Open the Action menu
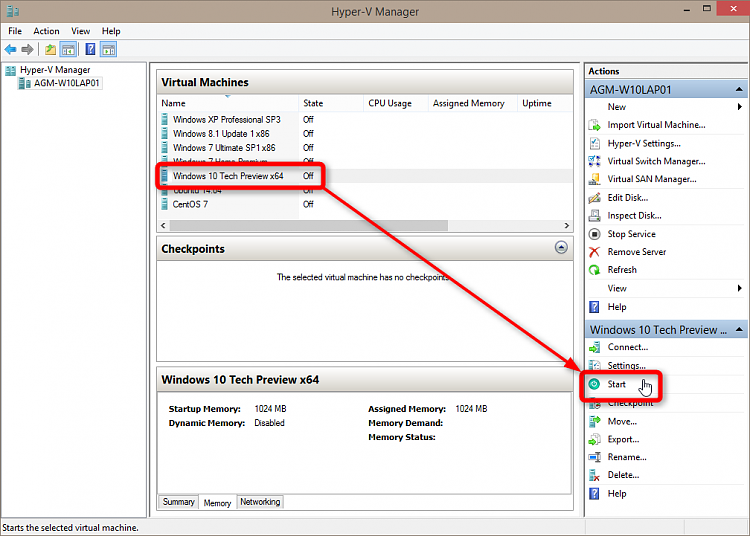Viewport: 750px width, 536px height. tap(46, 31)
